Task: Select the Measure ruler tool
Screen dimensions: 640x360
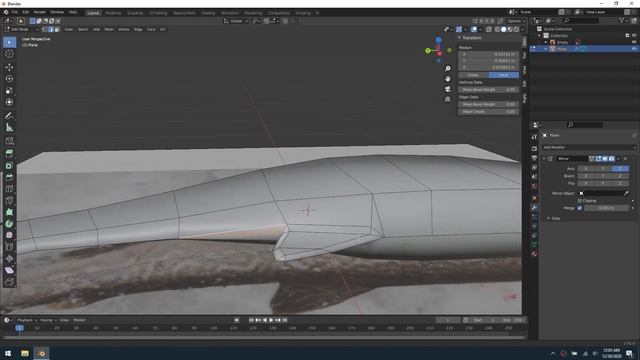Action: click(9, 128)
